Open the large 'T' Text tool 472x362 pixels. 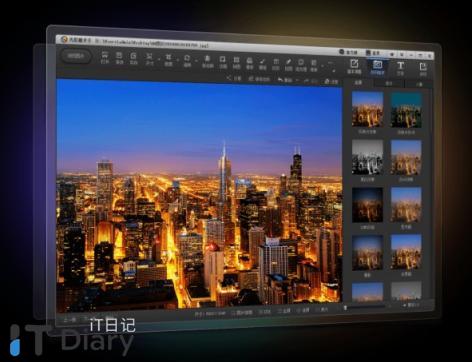400,68
